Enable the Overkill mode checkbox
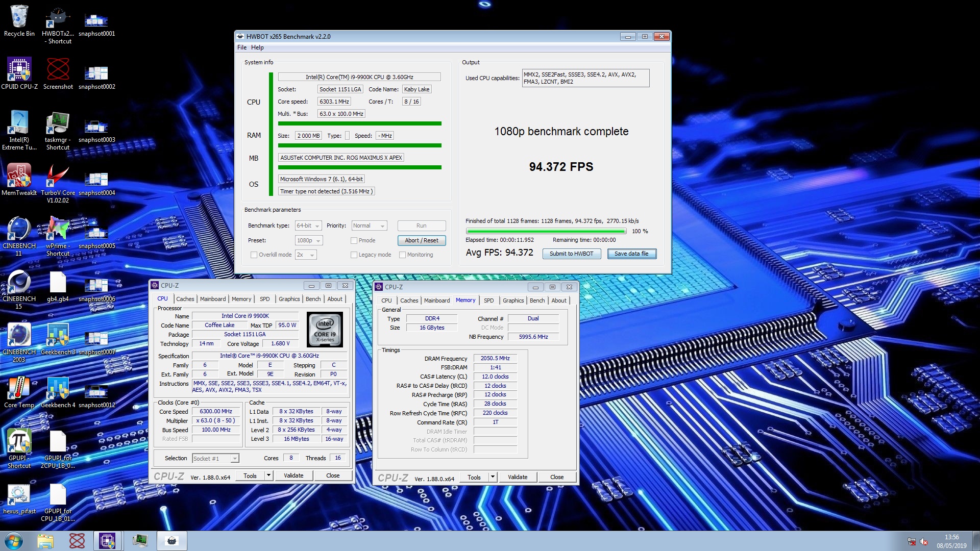This screenshot has width=980, height=551. pos(254,255)
